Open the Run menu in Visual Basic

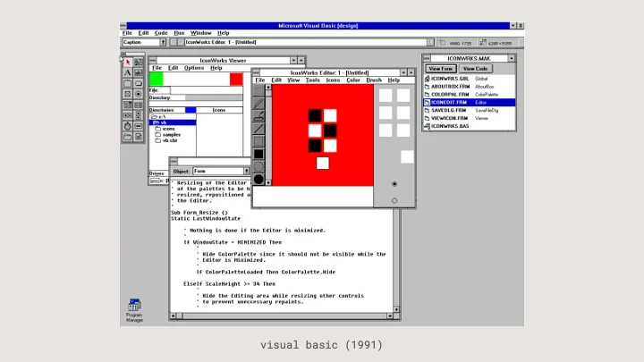click(x=179, y=33)
